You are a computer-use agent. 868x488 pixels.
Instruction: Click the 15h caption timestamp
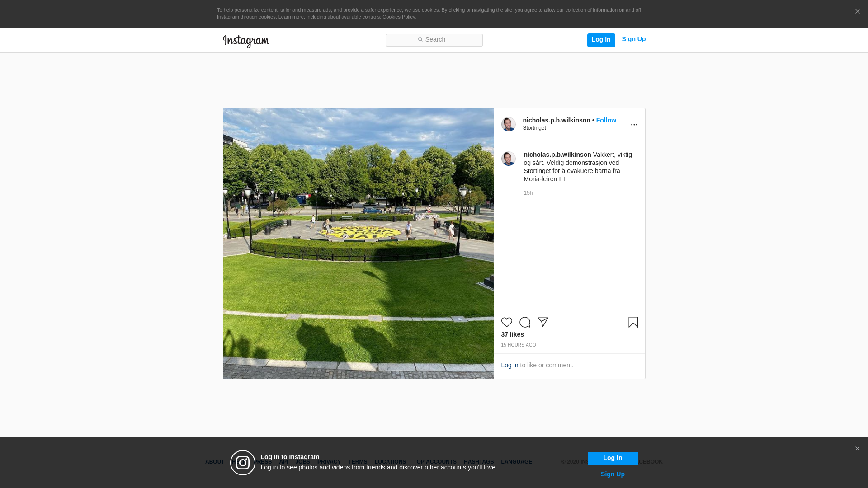[x=528, y=193]
